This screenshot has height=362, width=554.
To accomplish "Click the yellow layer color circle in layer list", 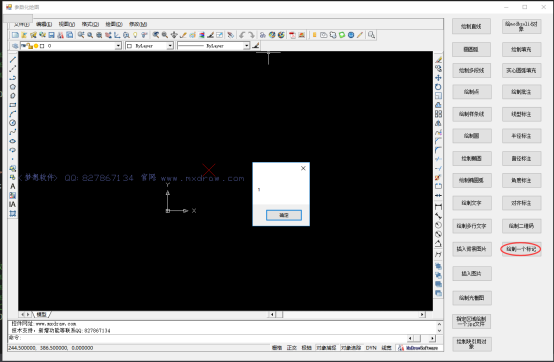I will point(36,46).
